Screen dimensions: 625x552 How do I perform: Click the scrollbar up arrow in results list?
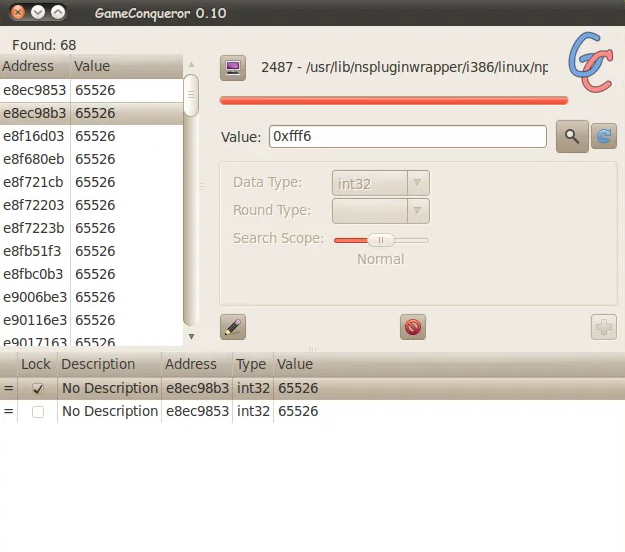point(191,65)
